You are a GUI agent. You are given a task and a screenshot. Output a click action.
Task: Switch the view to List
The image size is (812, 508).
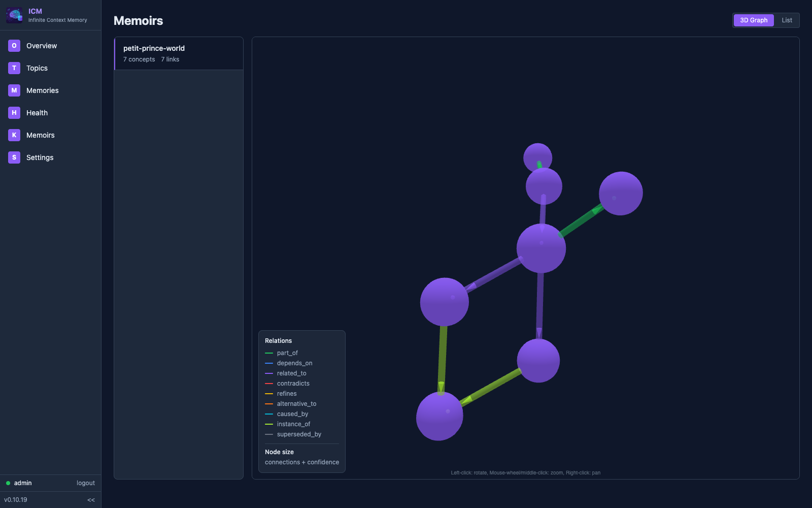pyautogui.click(x=787, y=20)
